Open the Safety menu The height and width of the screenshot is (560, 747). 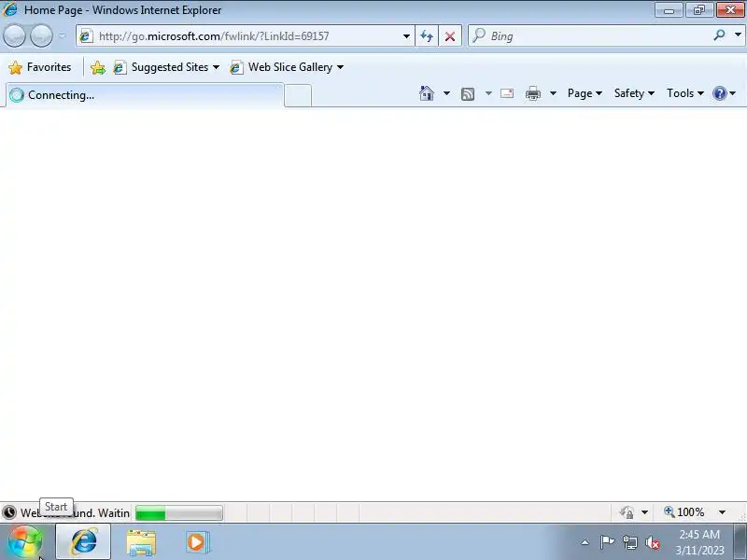coord(634,93)
